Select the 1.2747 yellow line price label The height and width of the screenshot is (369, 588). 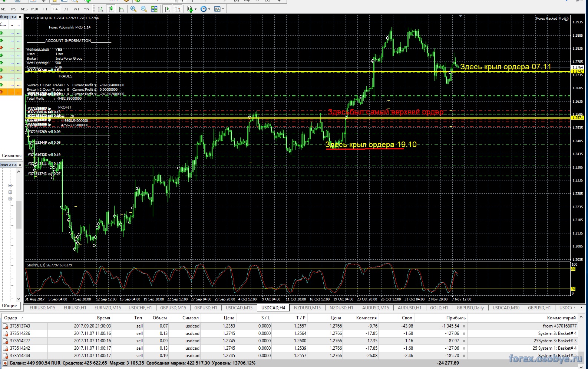click(x=577, y=71)
